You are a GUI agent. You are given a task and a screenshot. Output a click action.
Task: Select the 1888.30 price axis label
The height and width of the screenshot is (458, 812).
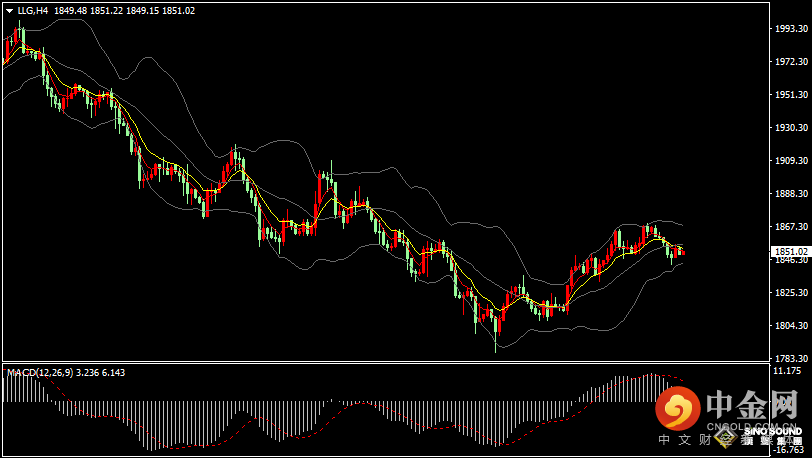pyautogui.click(x=790, y=194)
